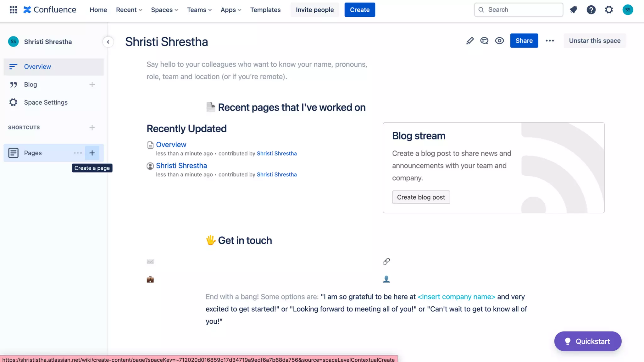This screenshot has width=644, height=362.
Task: Select Space Settings in the sidebar
Action: (x=46, y=102)
